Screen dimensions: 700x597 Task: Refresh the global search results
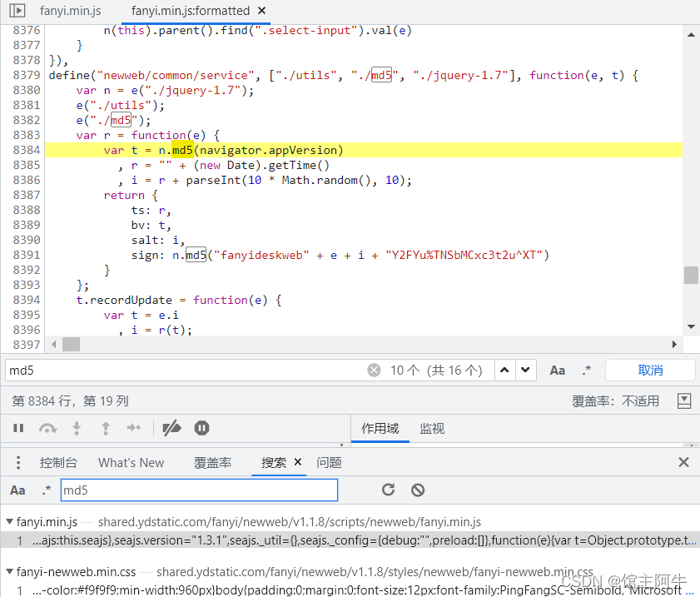pyautogui.click(x=389, y=490)
